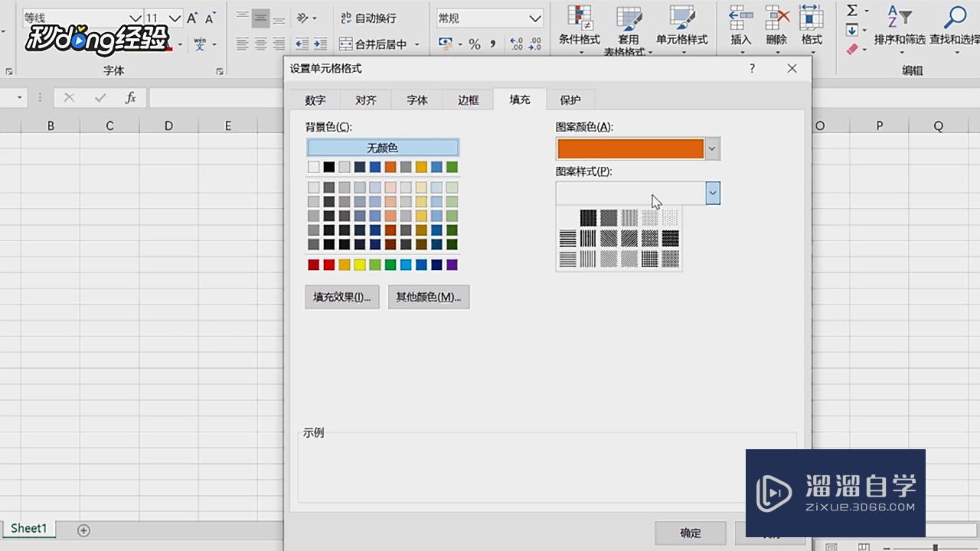Viewport: 980px width, 551px height.
Task: Open Cell Styles (单元格样式) gallery
Action: (x=681, y=27)
